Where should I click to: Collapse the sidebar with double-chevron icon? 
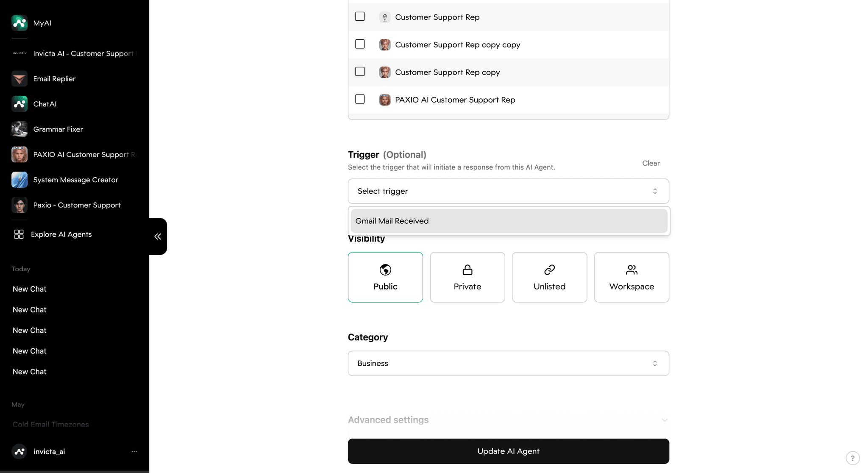tap(158, 236)
